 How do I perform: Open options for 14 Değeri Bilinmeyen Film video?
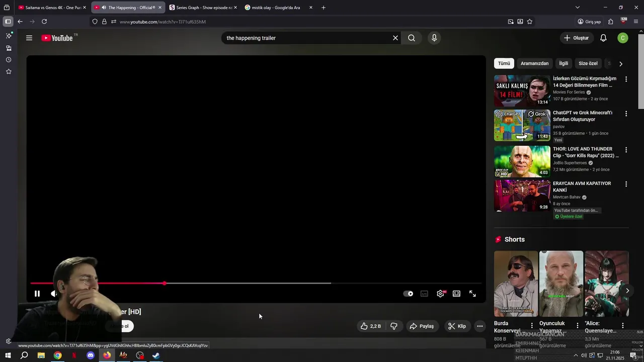[626, 79]
